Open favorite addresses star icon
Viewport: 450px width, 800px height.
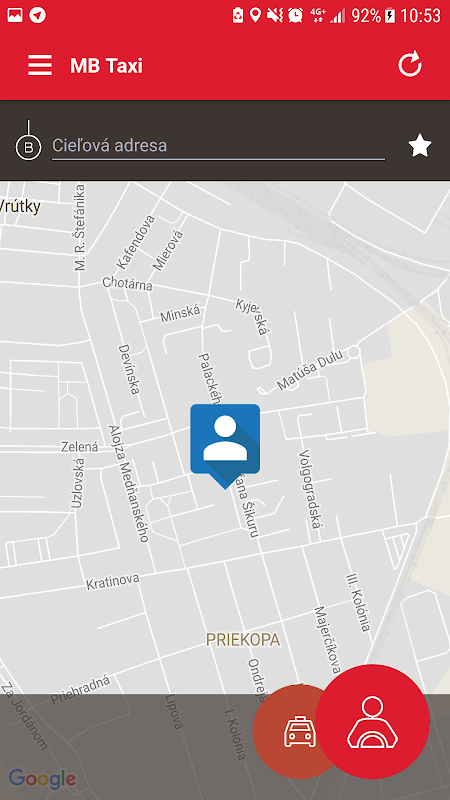tap(420, 146)
